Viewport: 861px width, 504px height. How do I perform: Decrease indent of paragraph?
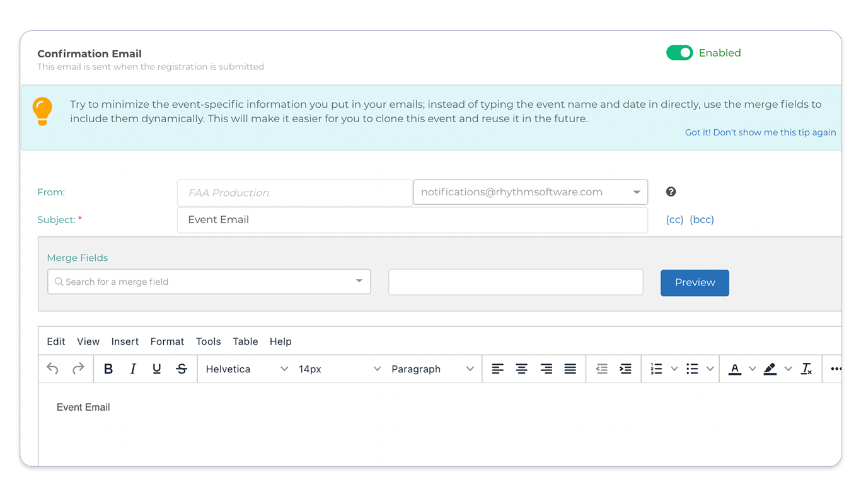click(x=602, y=369)
